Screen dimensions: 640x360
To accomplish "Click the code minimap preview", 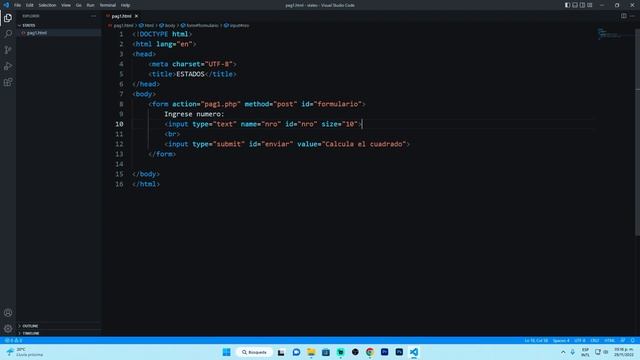I will [609, 34].
